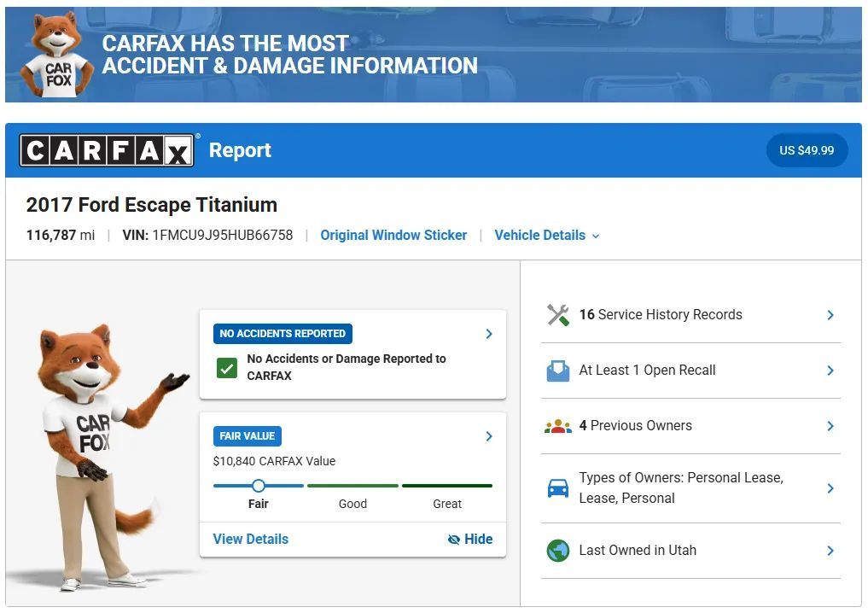Click the open recall envelope icon
Viewport: 868px width, 613px height.
click(558, 371)
